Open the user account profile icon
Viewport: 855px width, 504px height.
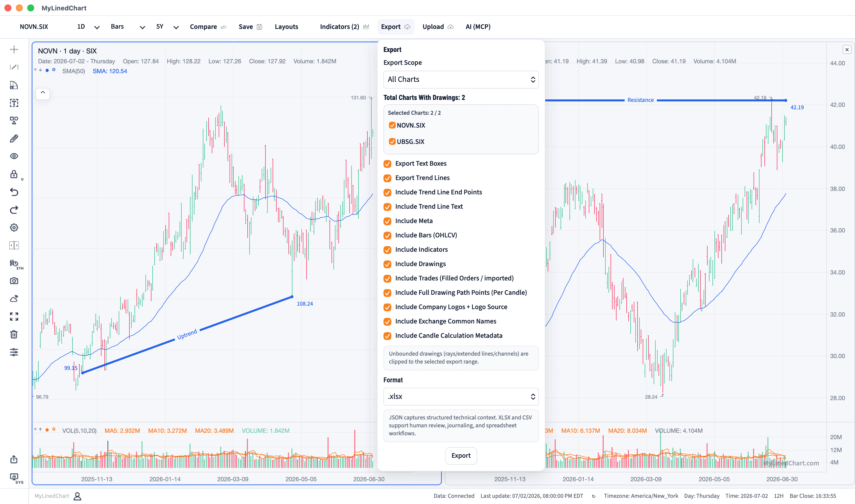(x=77, y=496)
